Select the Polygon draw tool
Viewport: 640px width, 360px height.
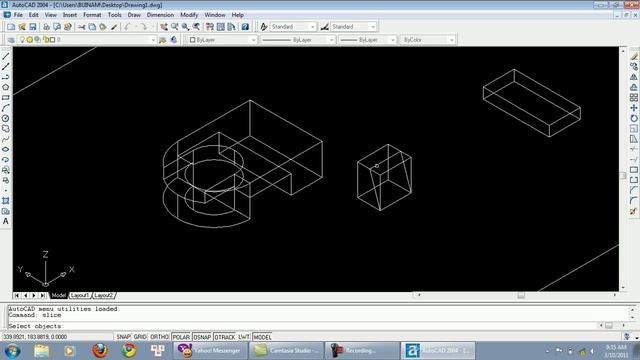click(6, 87)
